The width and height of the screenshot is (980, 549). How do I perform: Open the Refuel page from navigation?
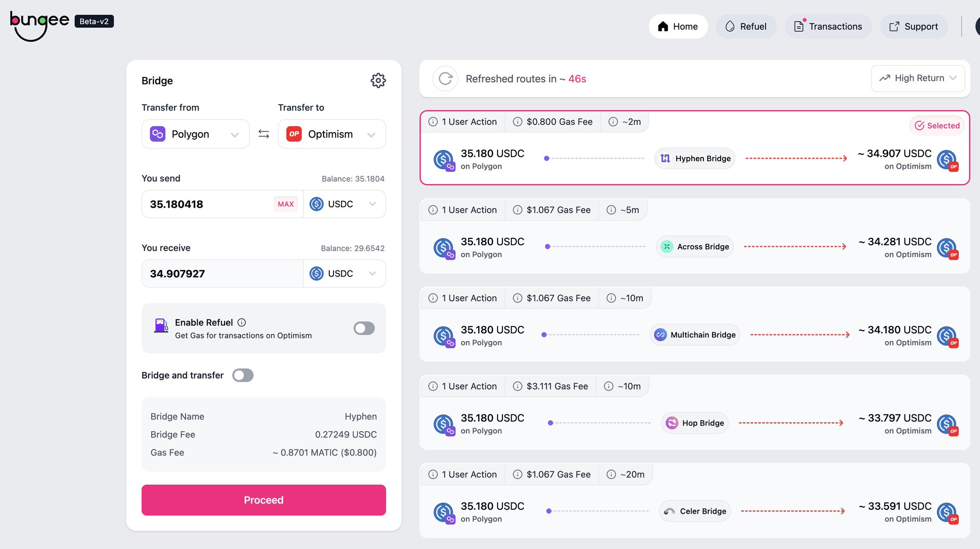[x=746, y=26]
